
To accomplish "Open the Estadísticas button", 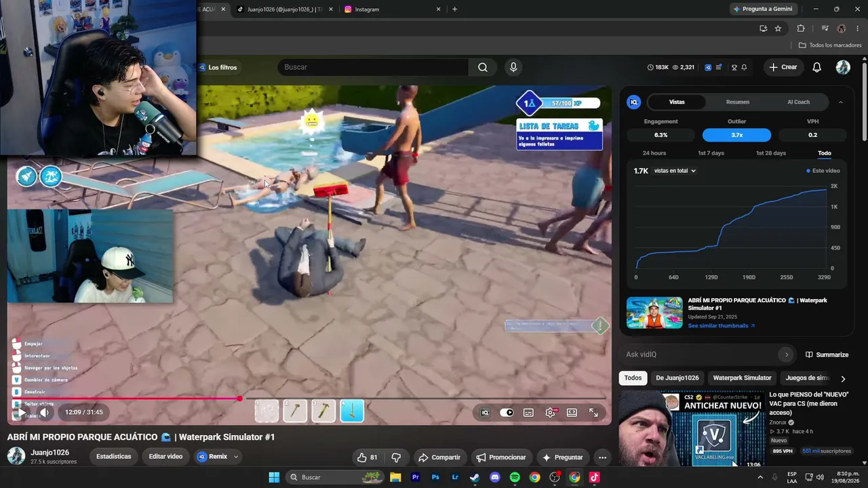I will pos(113,457).
